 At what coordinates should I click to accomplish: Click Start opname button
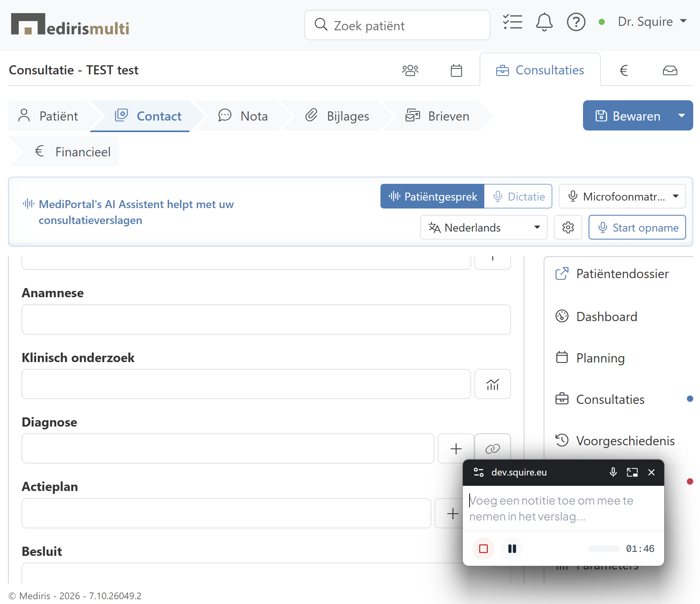[637, 227]
